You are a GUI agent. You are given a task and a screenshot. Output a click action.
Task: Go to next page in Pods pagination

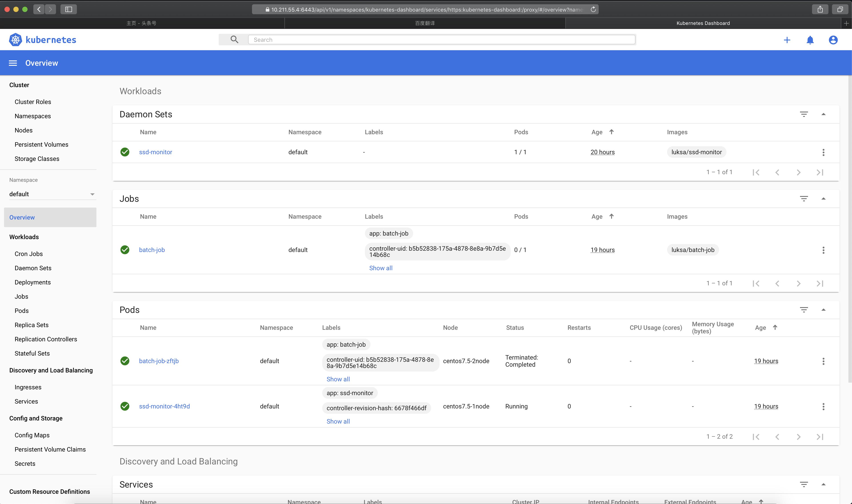(x=798, y=437)
